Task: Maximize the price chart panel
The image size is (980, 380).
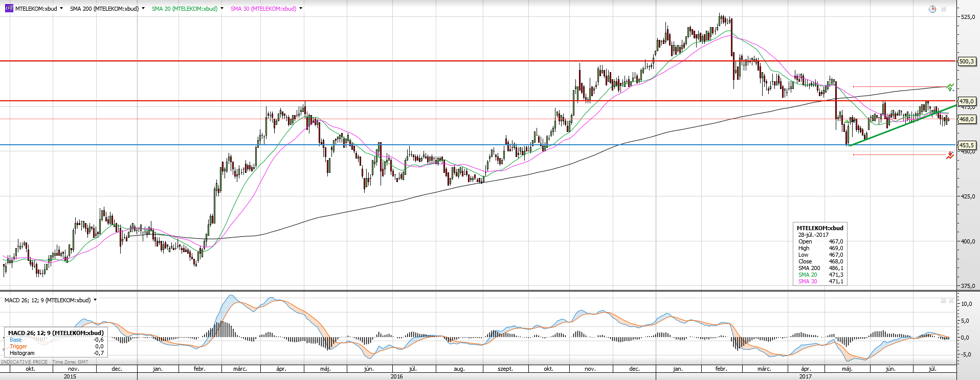Action: tap(944, 9)
